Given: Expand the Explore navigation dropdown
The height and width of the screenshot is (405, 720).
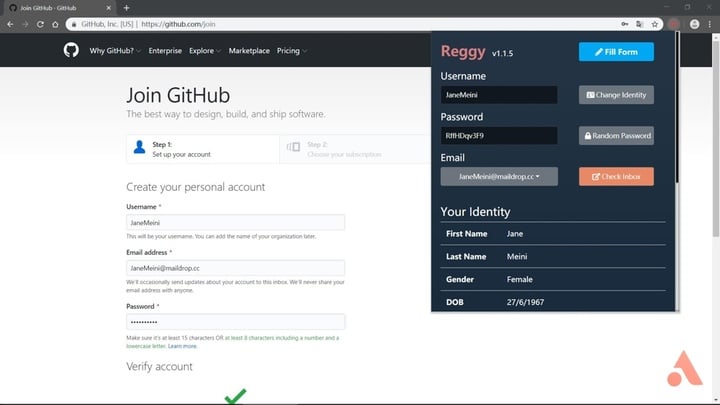Looking at the screenshot, I should coord(204,51).
